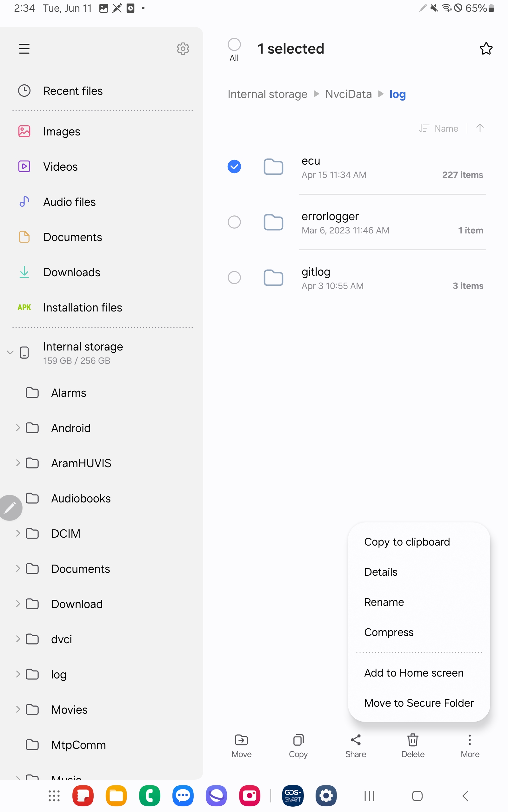Screen dimensions: 508x812
Task: Select the gitlog folder checkbox
Action: point(234,278)
